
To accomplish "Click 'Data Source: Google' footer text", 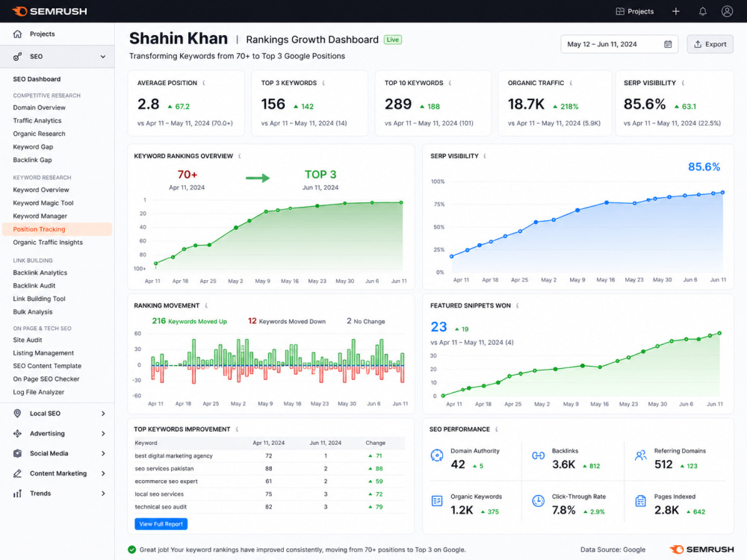I will click(x=613, y=550).
